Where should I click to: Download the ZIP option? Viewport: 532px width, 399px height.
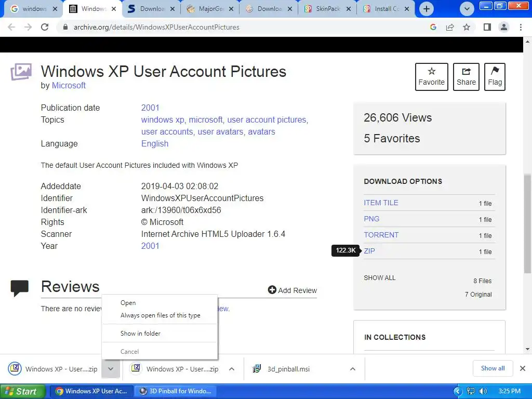click(x=369, y=251)
